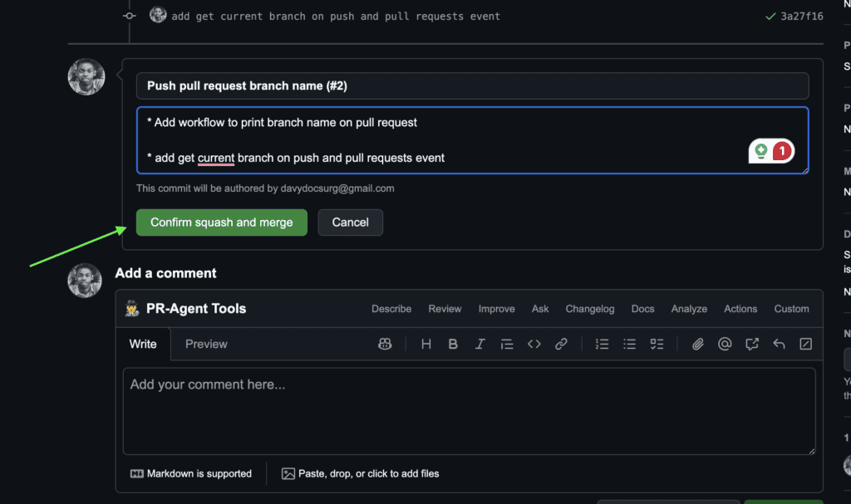The image size is (851, 504).
Task: Insert an unordered bullet list
Action: point(630,344)
